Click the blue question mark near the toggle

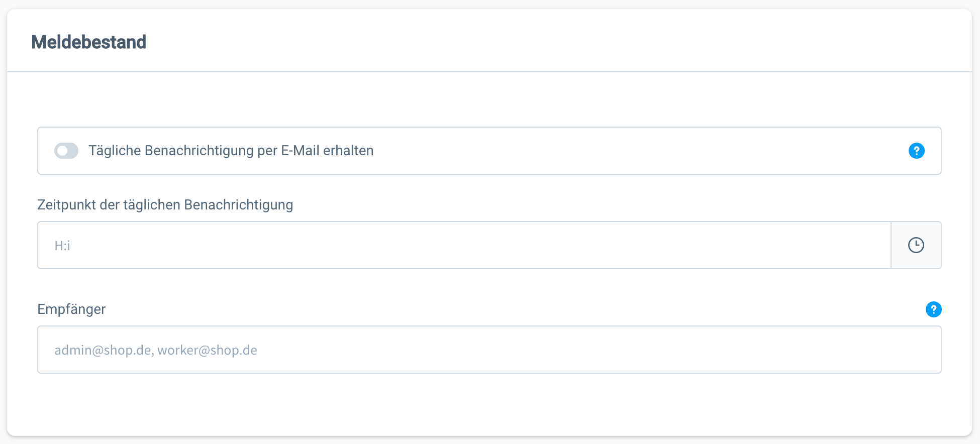(x=916, y=151)
